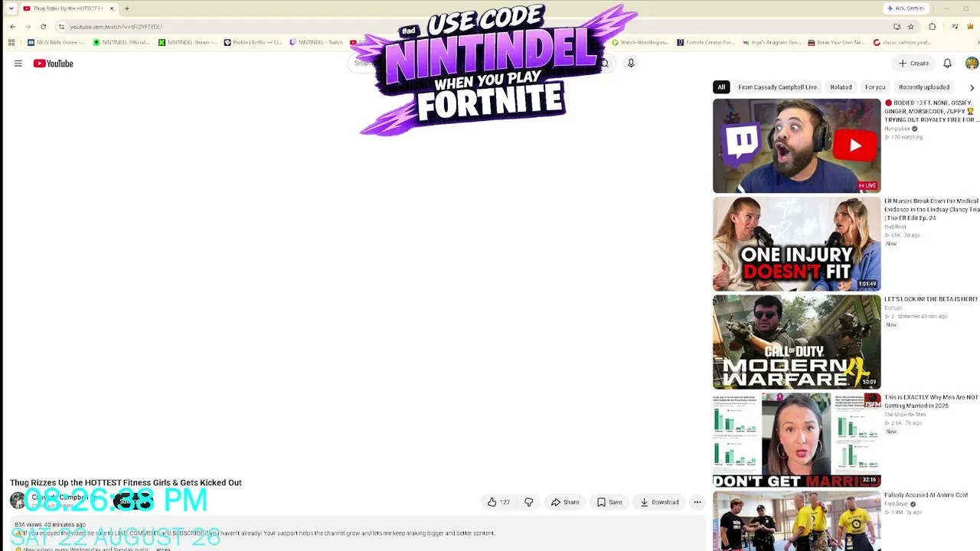Open 'ER Nurses Break Down' video title
Screen dimensions: 980x551
[931, 210]
